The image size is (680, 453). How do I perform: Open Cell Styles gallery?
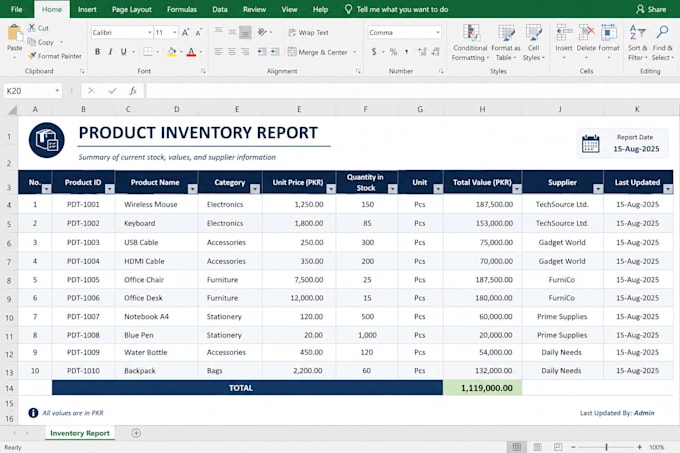click(533, 42)
